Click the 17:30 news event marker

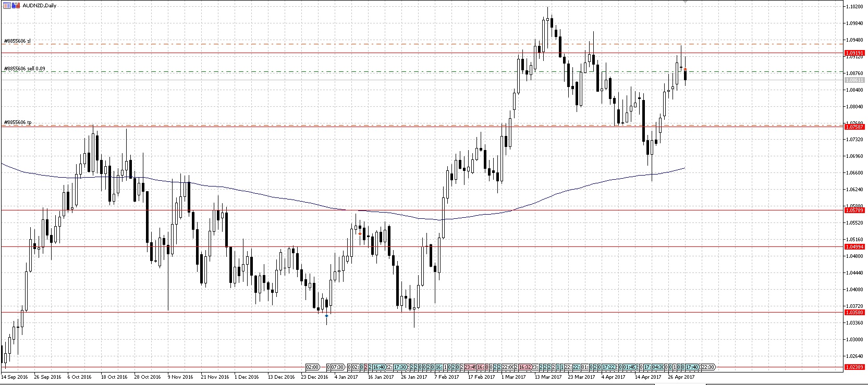click(399, 367)
